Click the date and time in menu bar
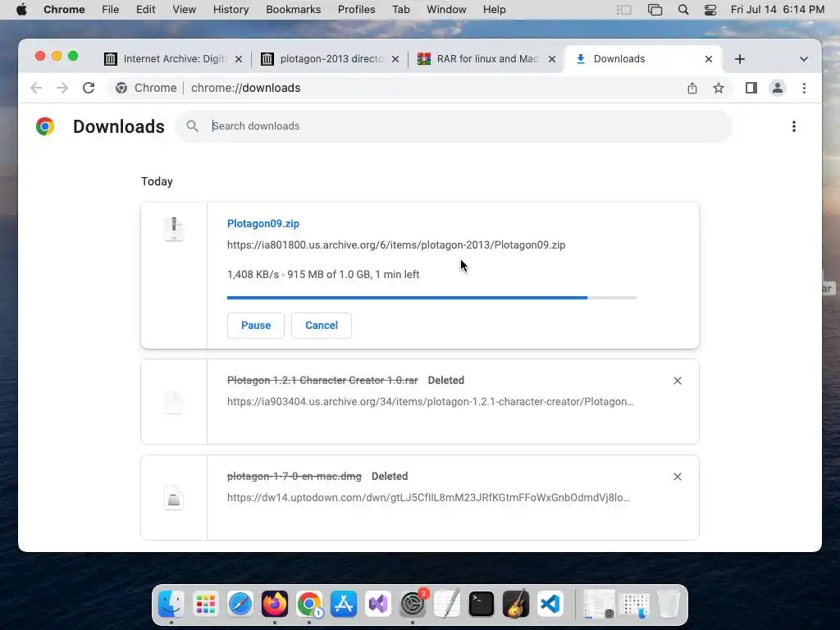The width and height of the screenshot is (840, 630). click(778, 10)
